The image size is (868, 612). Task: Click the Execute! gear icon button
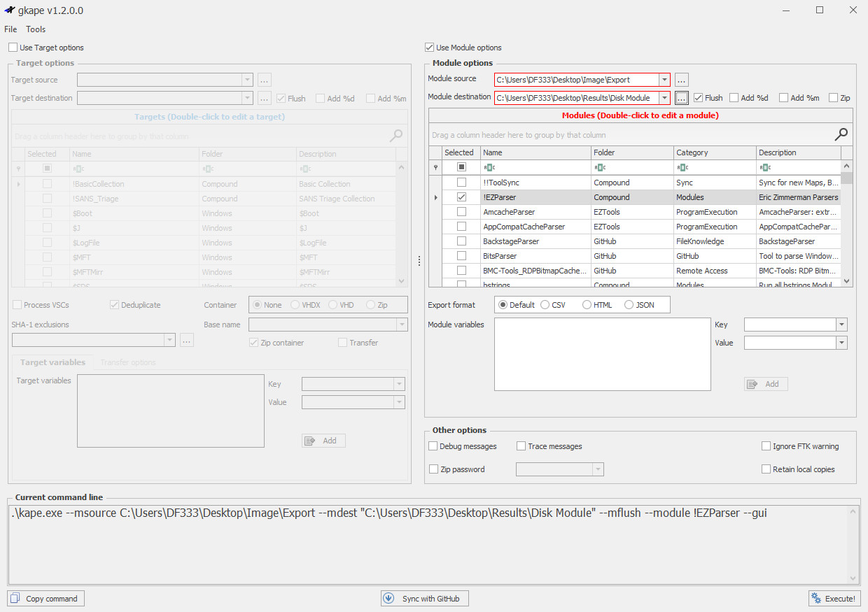[x=816, y=599]
